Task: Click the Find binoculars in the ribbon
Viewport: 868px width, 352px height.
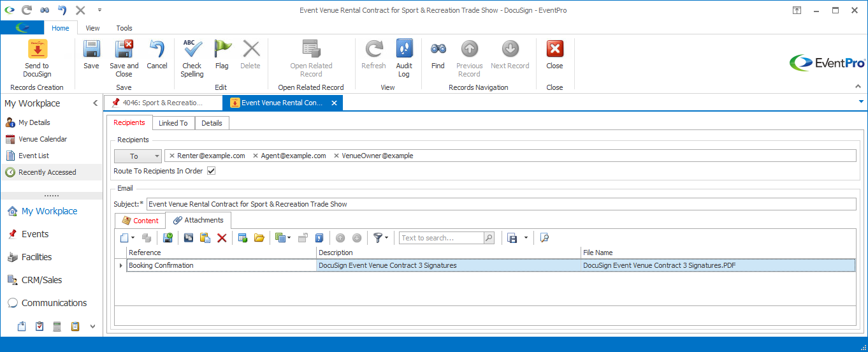Action: (x=438, y=55)
